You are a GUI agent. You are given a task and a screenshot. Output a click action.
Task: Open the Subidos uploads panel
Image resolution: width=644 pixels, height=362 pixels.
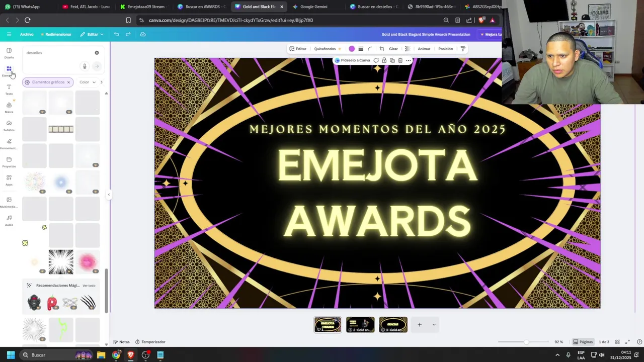click(x=9, y=126)
